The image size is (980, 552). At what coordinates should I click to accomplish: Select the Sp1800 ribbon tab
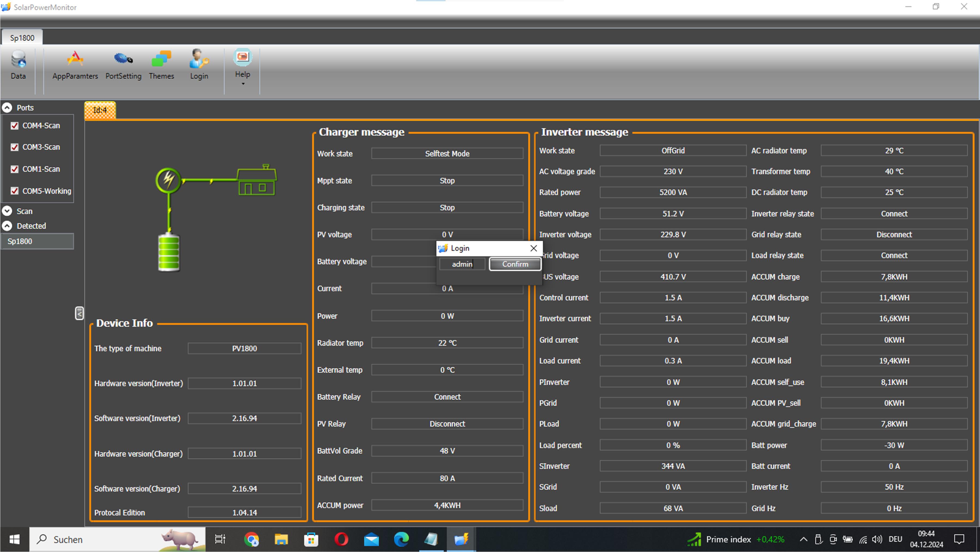(x=22, y=38)
